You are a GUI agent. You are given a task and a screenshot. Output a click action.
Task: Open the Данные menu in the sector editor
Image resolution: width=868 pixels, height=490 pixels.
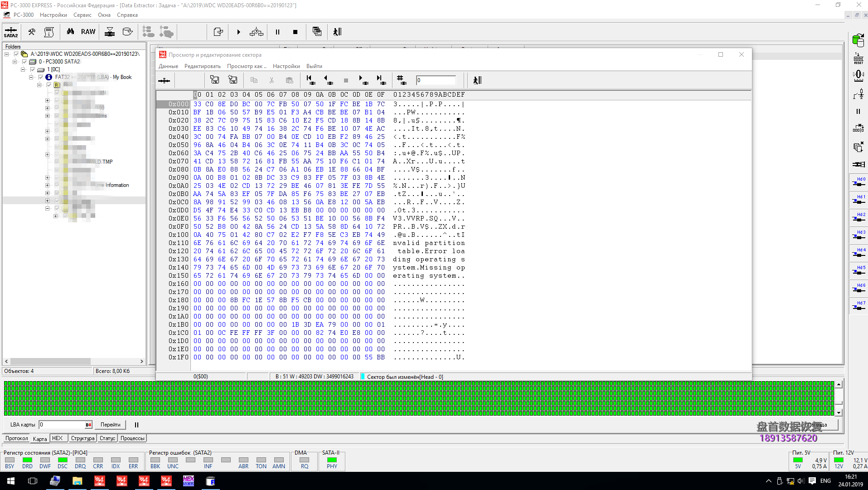coord(169,66)
